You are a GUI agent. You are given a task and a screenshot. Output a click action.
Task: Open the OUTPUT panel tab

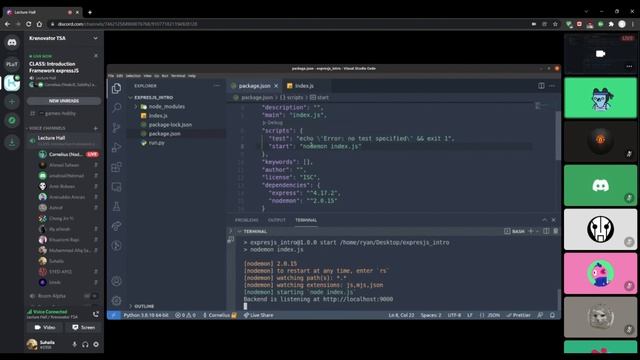[x=277, y=220]
